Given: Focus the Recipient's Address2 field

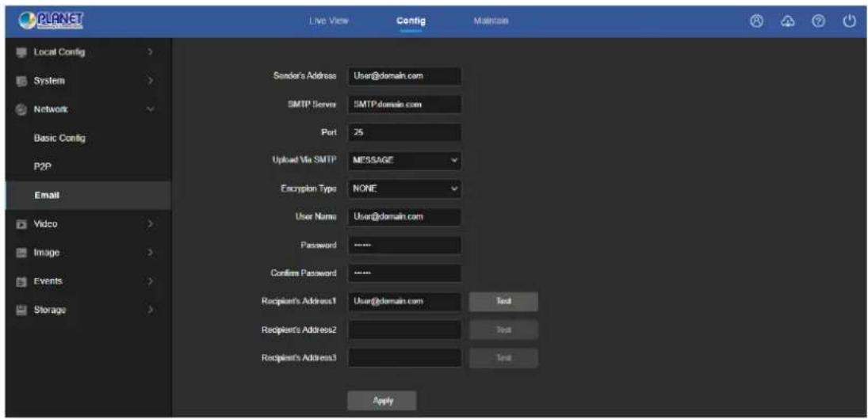Looking at the screenshot, I should tap(404, 329).
